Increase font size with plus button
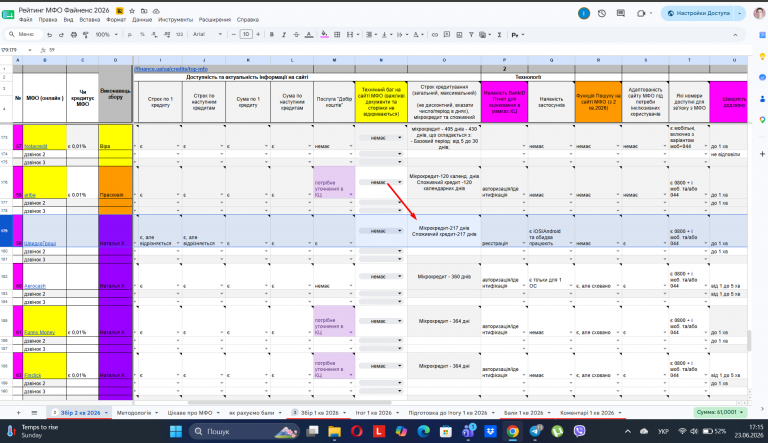 pos(258,35)
